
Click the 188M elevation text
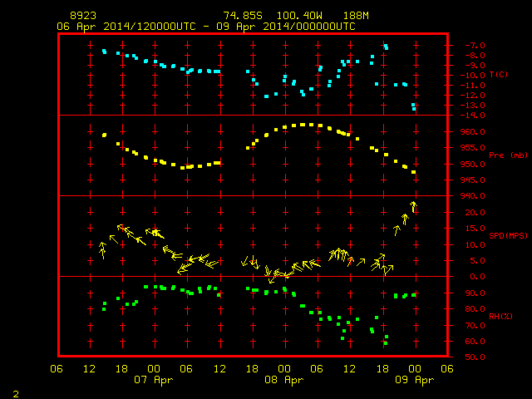click(x=356, y=16)
